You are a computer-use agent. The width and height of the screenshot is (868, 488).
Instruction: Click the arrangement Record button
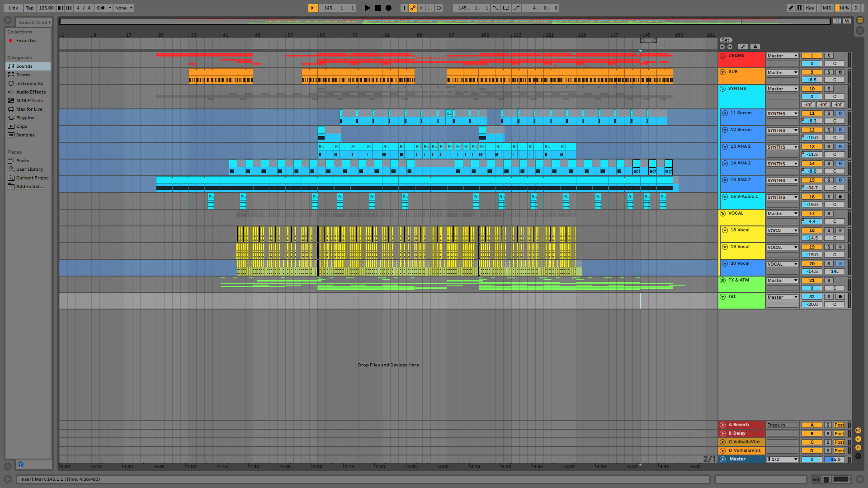tap(388, 8)
